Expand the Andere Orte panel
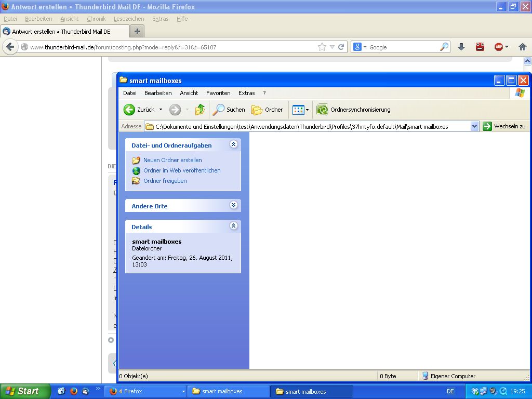 [233, 205]
